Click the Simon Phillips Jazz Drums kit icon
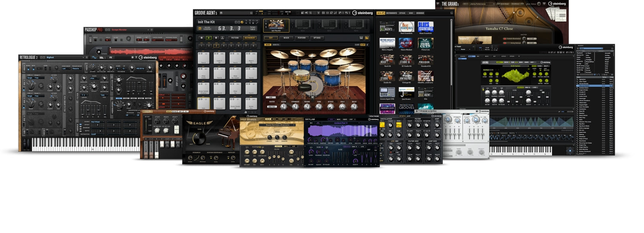Screen dimensions: 644x233 tap(406, 92)
